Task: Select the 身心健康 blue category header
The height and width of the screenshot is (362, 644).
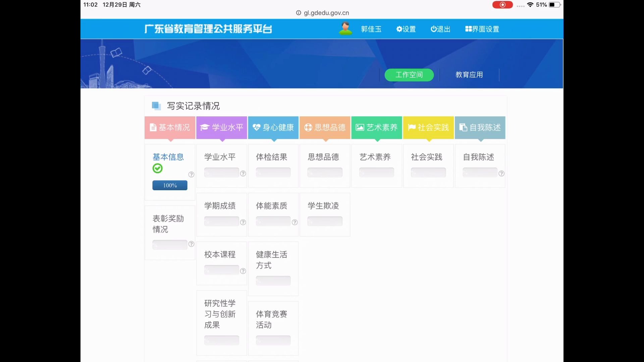Action: 273,127
